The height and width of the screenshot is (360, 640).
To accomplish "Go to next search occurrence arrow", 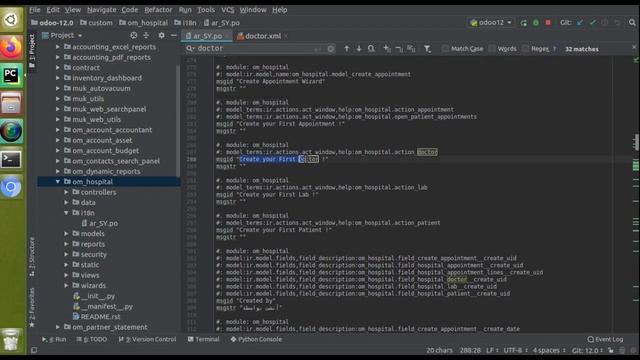I will [x=359, y=49].
